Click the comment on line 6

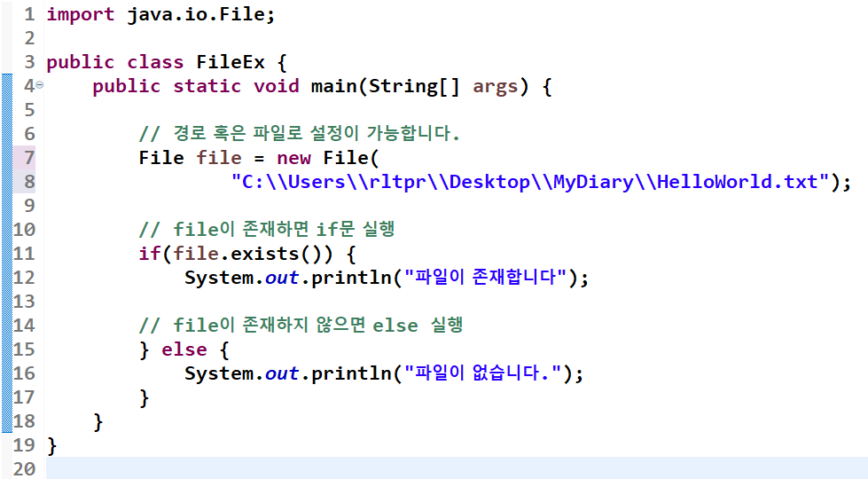click(x=300, y=133)
